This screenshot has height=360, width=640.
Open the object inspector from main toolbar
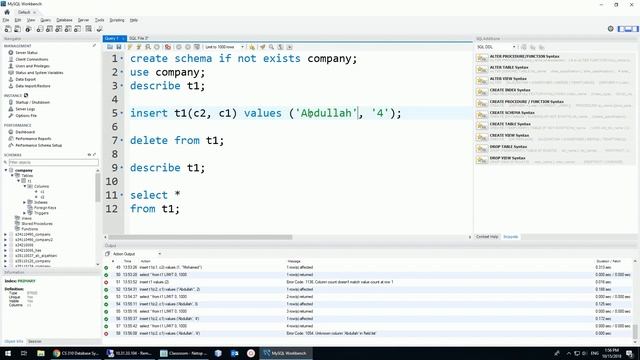[x=28, y=29]
